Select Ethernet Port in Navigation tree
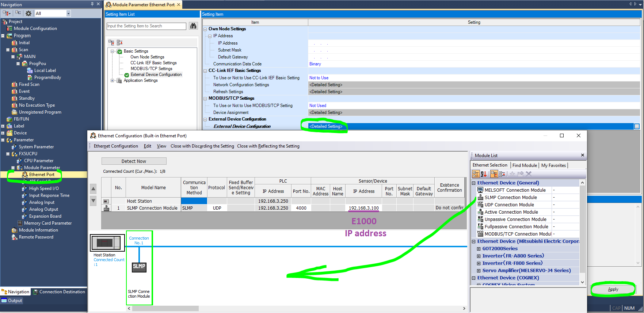 [42, 175]
